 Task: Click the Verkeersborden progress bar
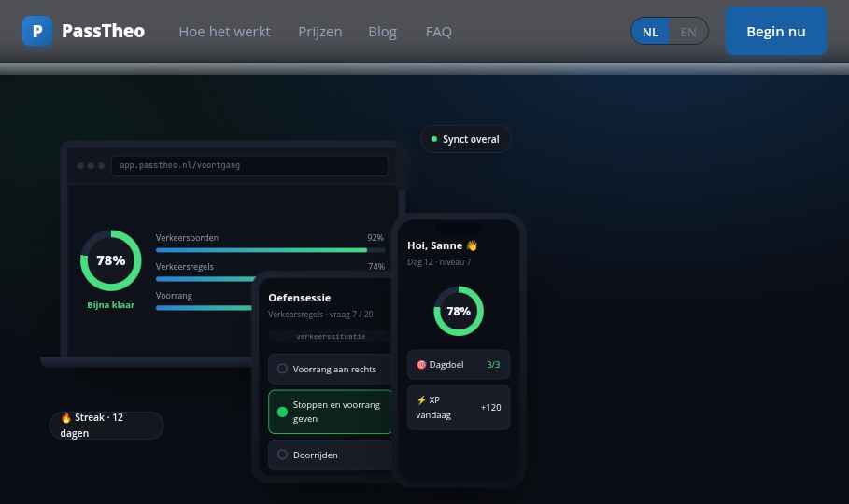[x=270, y=250]
